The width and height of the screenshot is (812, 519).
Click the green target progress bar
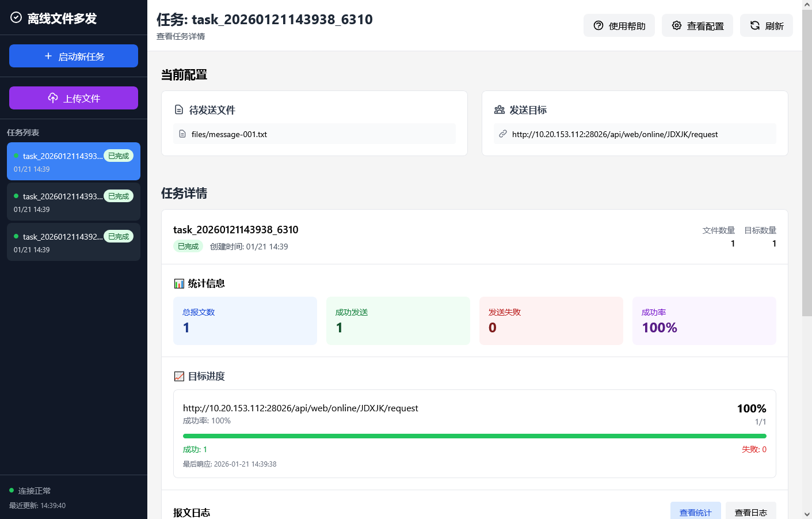coord(475,435)
